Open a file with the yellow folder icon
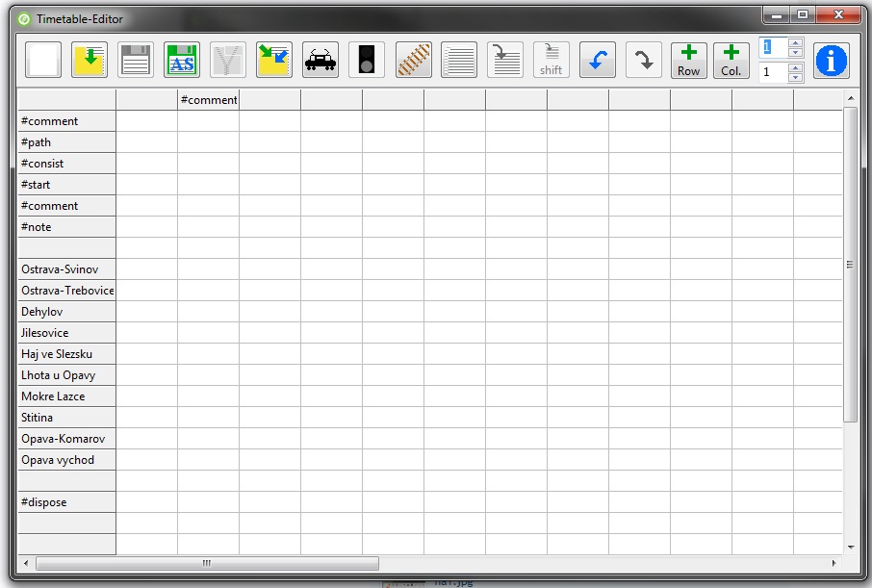 pyautogui.click(x=90, y=60)
